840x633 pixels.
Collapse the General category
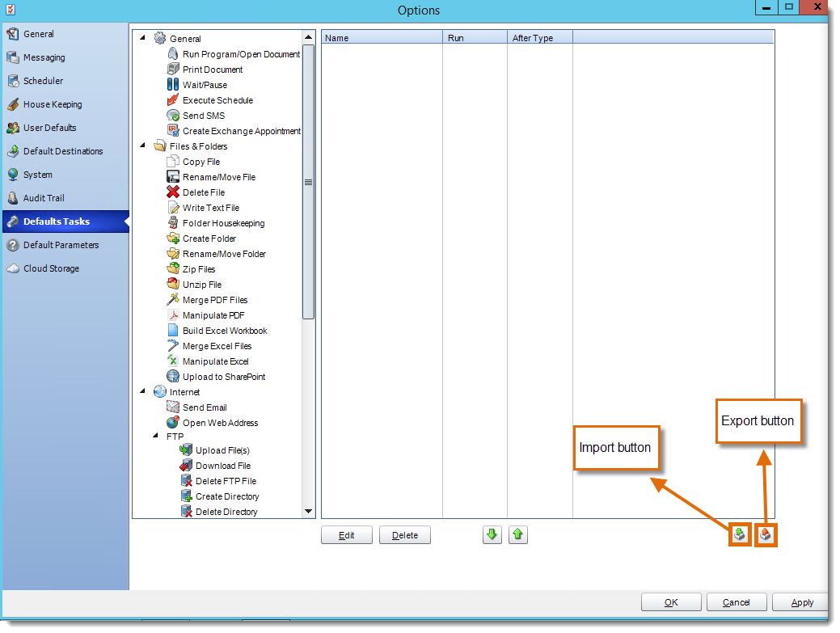(142, 37)
